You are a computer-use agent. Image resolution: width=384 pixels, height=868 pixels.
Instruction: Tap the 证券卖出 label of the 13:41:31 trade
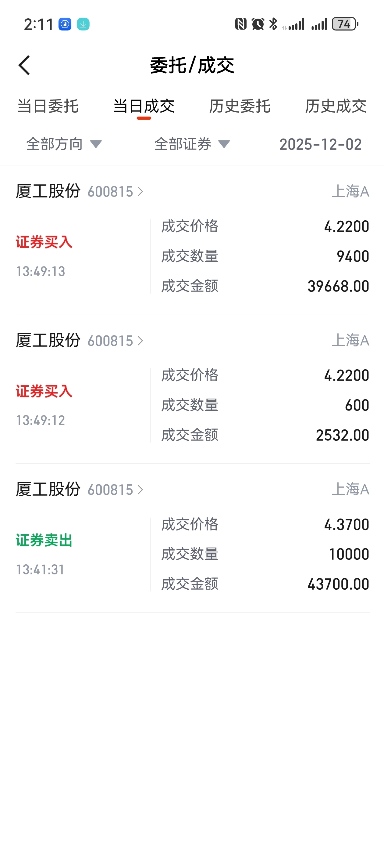point(44,541)
